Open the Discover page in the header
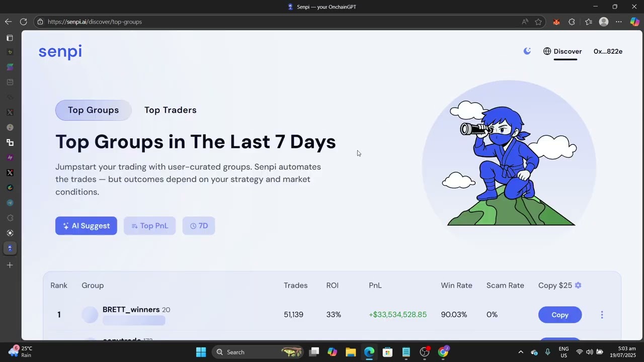Image resolution: width=644 pixels, height=362 pixels. tap(562, 51)
